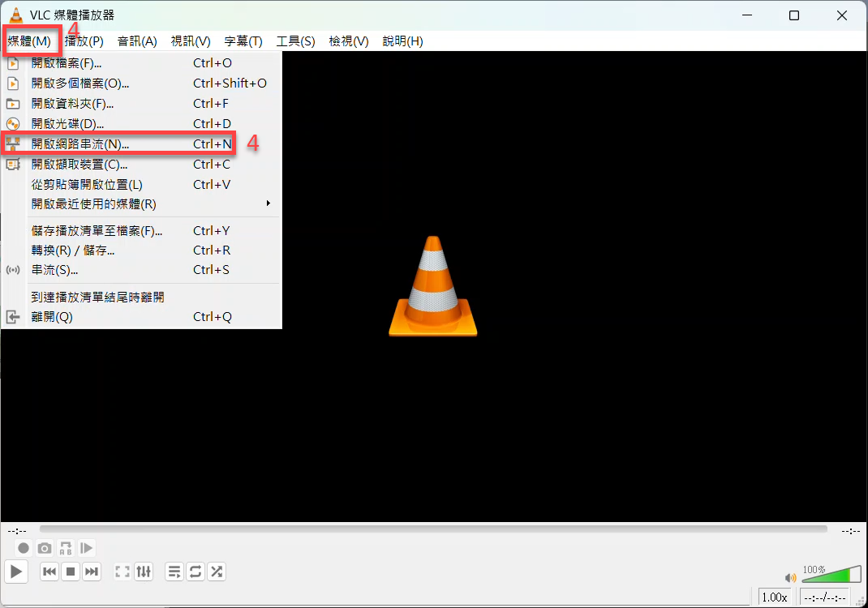The height and width of the screenshot is (608, 868).
Task: Toggle random shuffle playback
Action: [x=217, y=572]
